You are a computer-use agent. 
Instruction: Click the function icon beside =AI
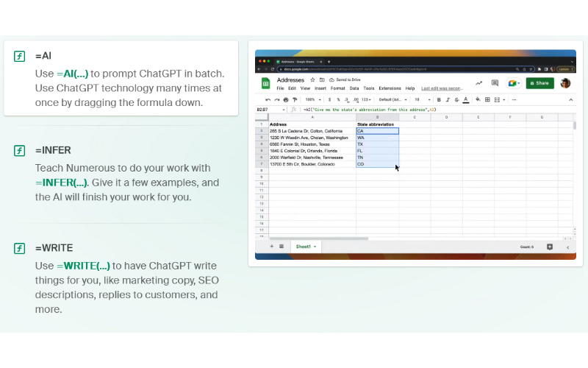tap(20, 57)
